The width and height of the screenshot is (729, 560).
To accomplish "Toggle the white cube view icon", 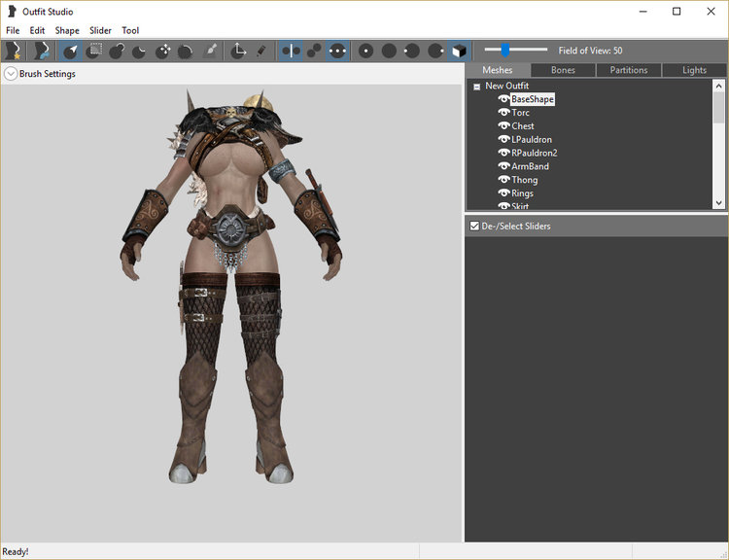I will (x=460, y=51).
